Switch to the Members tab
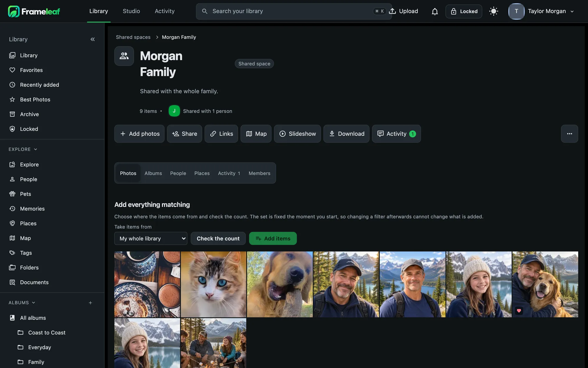Screen dimensions: 588x368 click(x=259, y=173)
